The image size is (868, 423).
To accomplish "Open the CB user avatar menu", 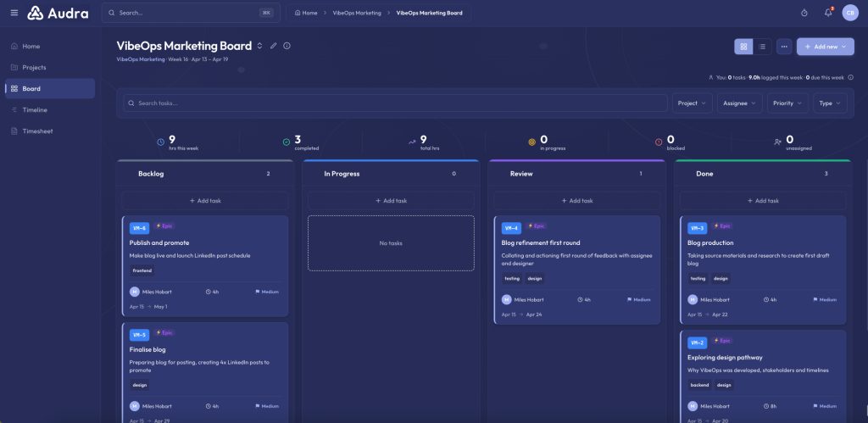I will pos(850,13).
